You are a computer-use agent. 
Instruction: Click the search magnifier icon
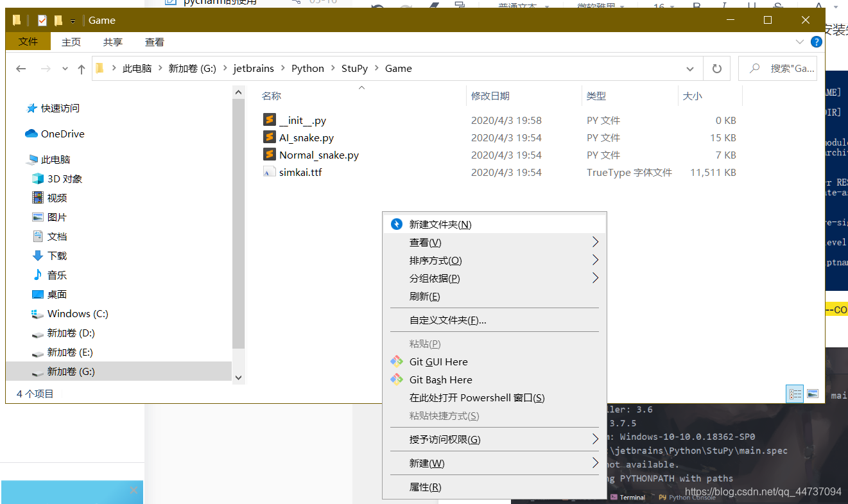tap(754, 68)
